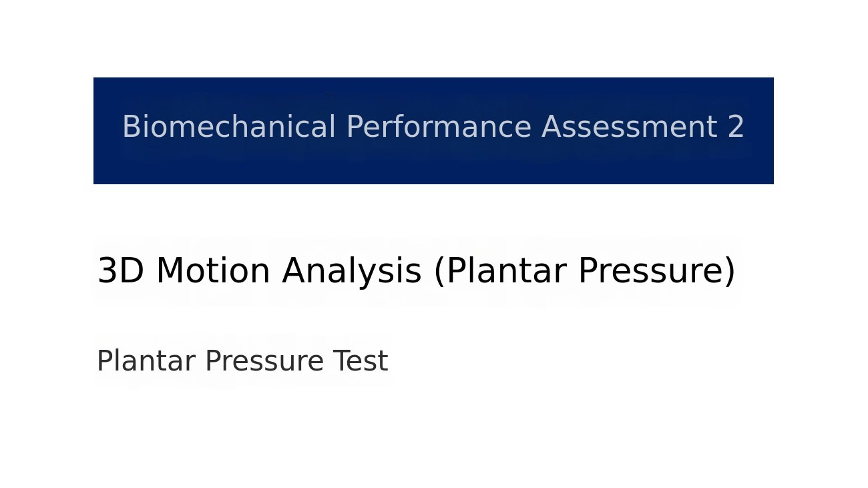Click (Plantar inside the heading parentheses
This screenshot has height=488, width=868.
point(499,271)
